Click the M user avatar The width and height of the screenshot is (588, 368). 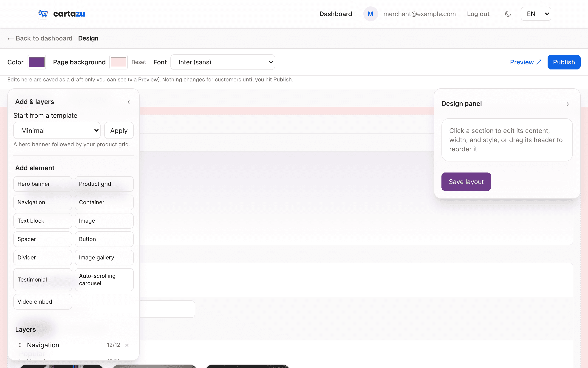tap(370, 14)
